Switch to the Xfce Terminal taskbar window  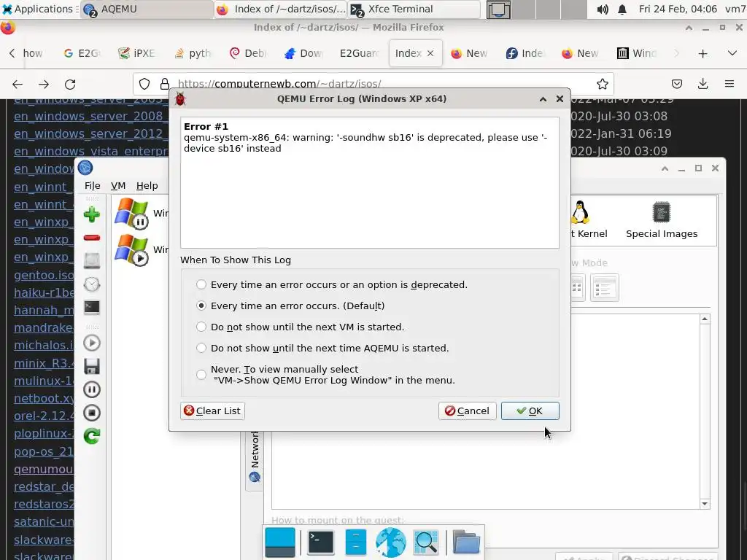(x=414, y=9)
